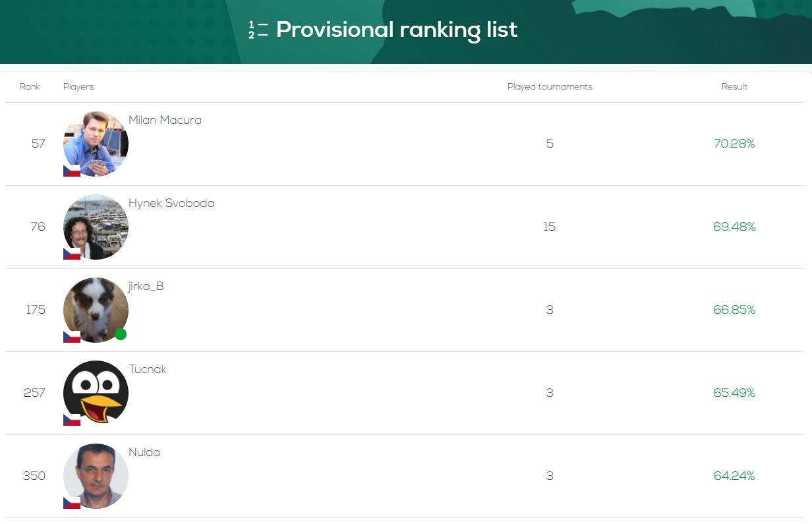Image resolution: width=812 pixels, height=524 pixels.
Task: Click the Result column header
Action: (x=734, y=87)
